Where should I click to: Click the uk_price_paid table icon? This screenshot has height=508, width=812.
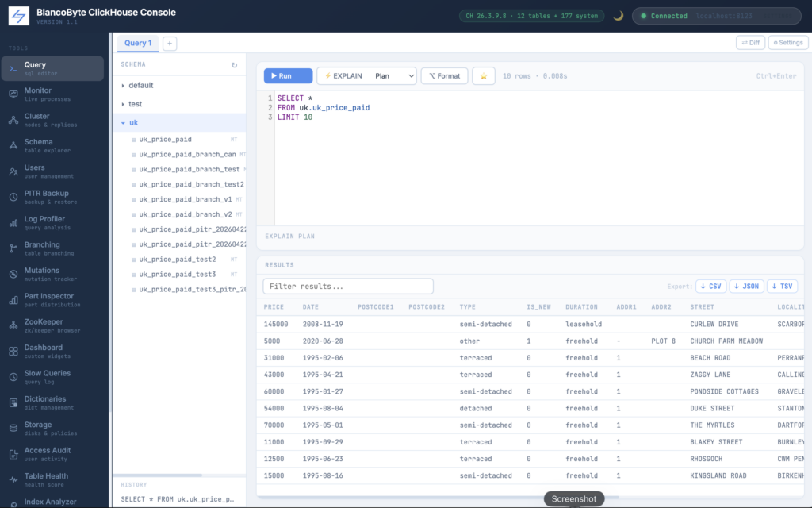pyautogui.click(x=133, y=140)
